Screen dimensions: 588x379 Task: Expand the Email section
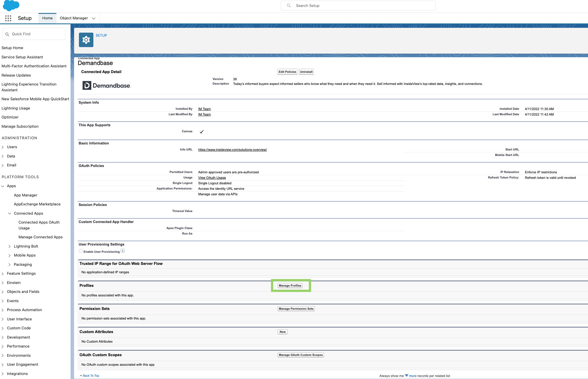3,166
